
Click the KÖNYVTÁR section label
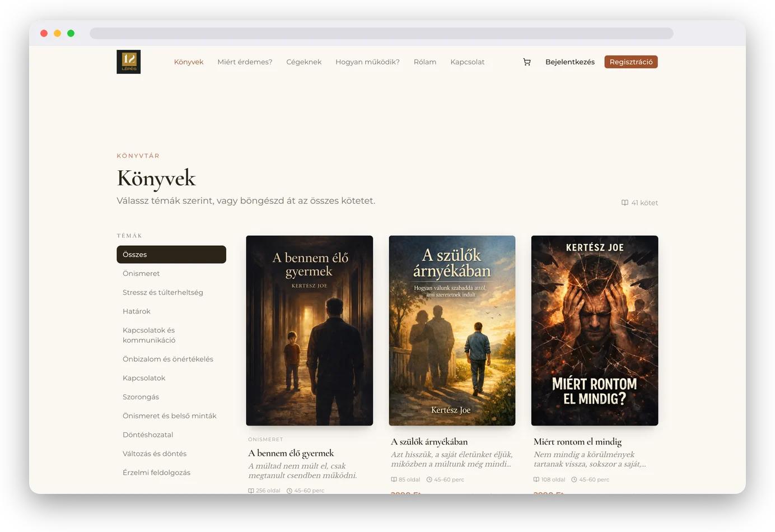[138, 156]
